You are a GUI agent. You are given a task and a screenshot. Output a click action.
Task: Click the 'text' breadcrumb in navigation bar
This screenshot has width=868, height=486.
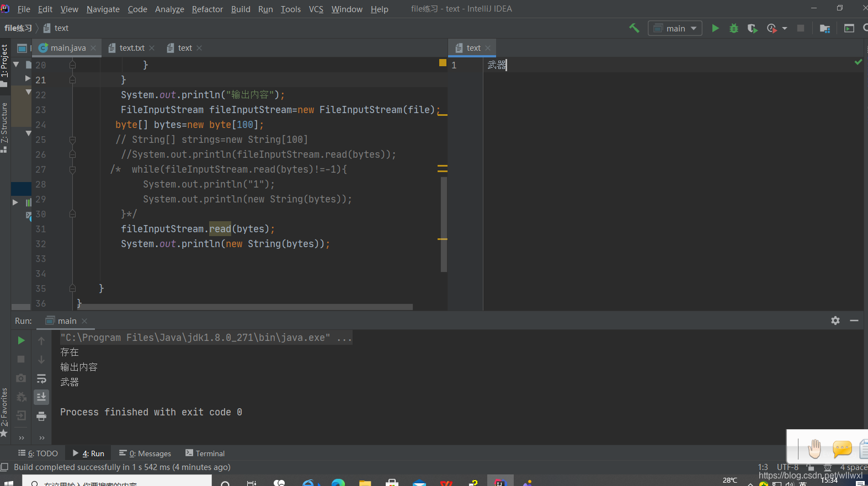point(56,28)
